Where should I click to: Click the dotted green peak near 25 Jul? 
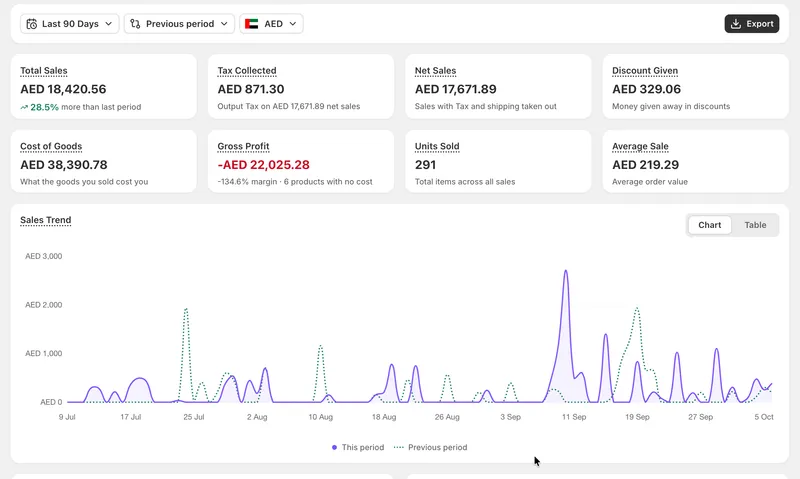[x=186, y=310]
